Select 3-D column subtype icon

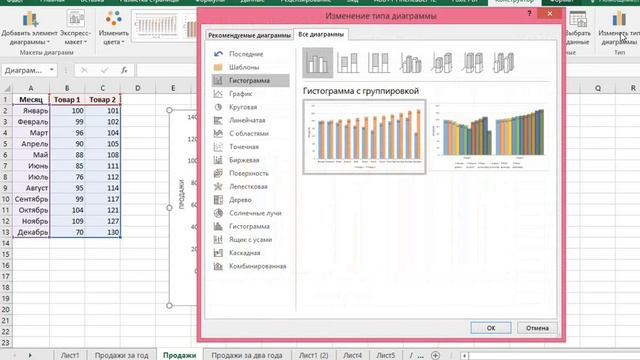click(503, 63)
